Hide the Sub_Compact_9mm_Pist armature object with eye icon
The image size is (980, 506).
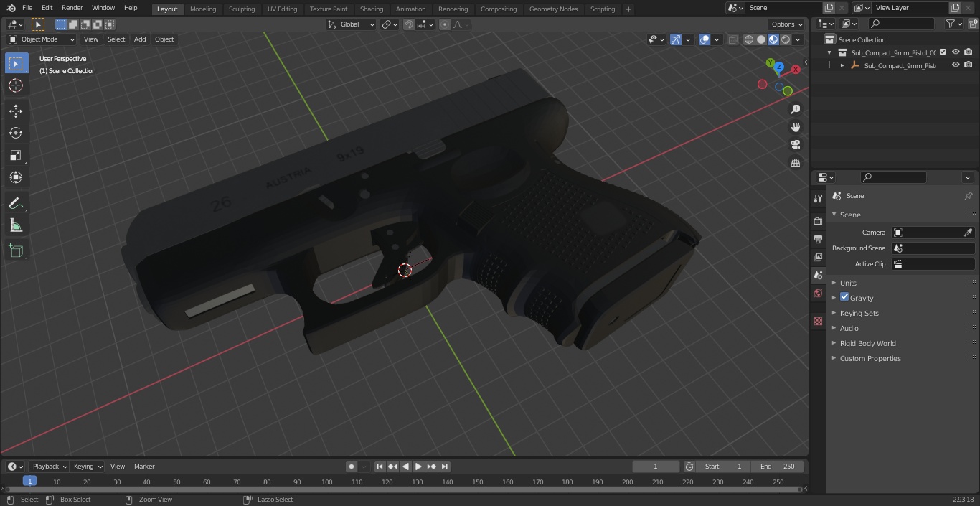(956, 65)
